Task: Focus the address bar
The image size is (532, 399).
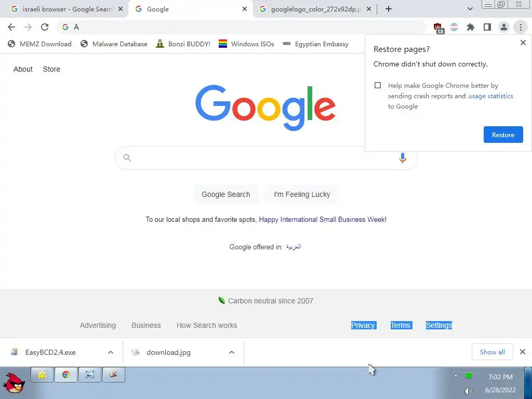Action: 241,27
